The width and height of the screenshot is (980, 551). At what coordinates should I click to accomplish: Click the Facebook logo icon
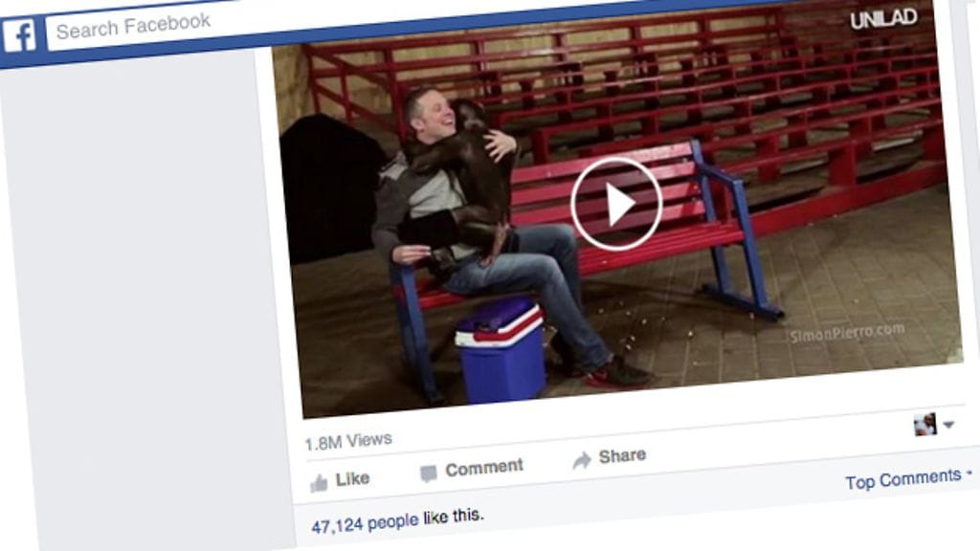coord(19,35)
